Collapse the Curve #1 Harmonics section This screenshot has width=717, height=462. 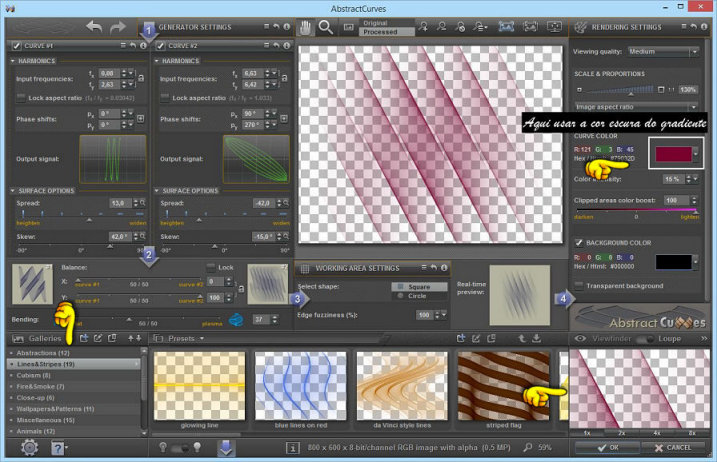point(14,61)
